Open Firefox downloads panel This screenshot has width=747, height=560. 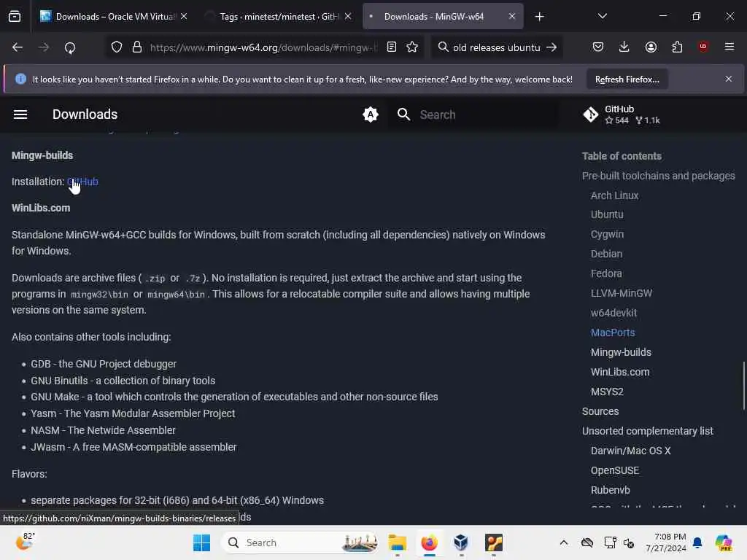624,47
